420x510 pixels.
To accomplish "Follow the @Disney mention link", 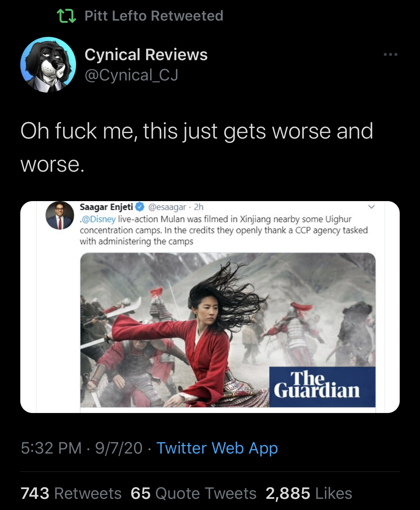I will click(98, 219).
